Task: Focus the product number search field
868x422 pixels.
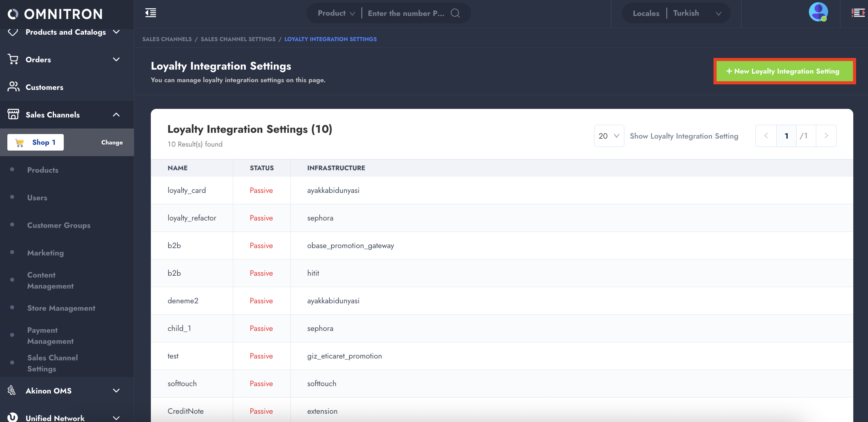Action: pos(406,13)
